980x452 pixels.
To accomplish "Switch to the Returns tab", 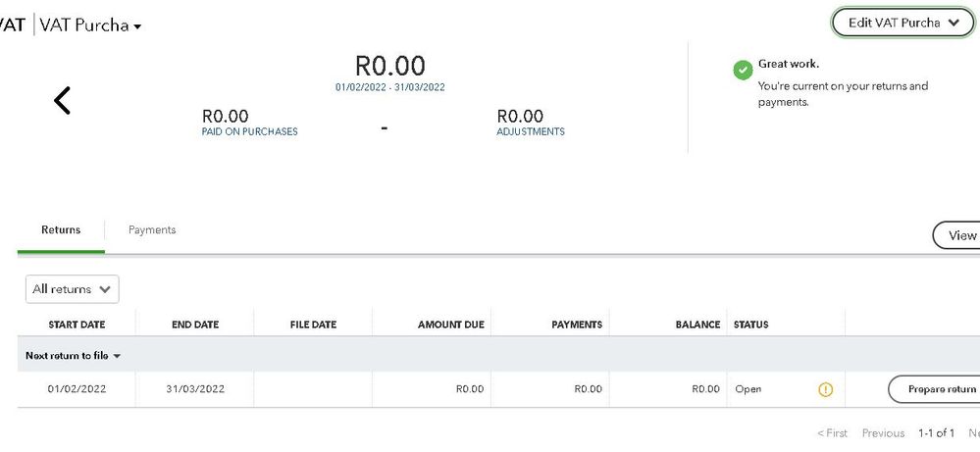I will [x=61, y=230].
